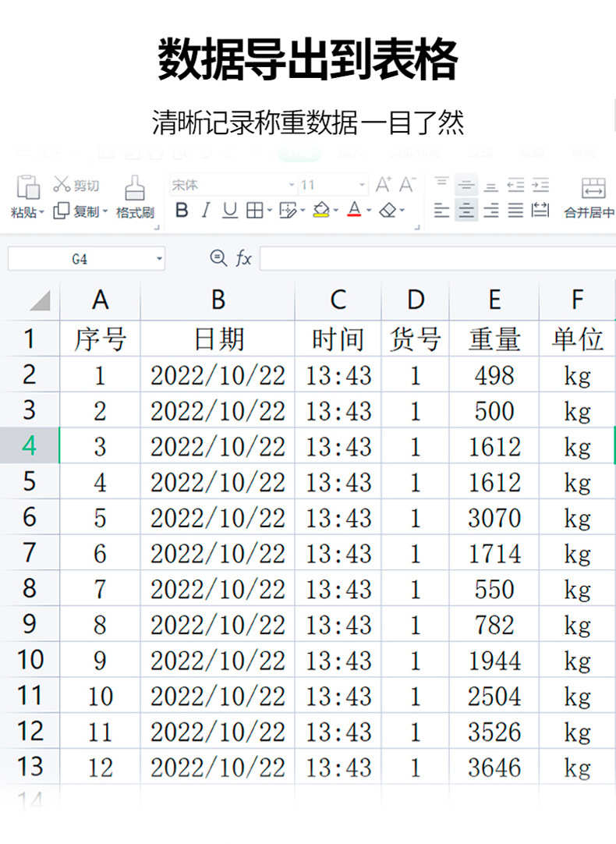The image size is (616, 844).
Task: Open the 宋体 font name dropdown
Action: [x=291, y=185]
